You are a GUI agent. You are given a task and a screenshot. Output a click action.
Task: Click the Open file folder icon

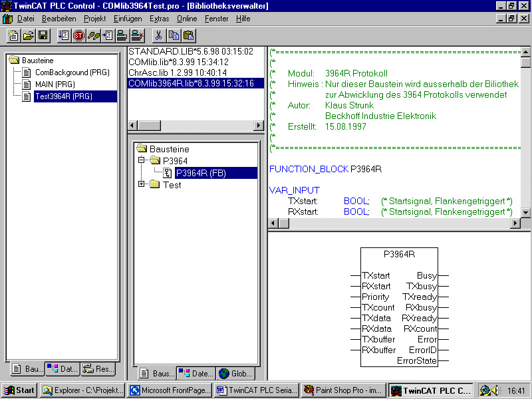click(x=29, y=35)
